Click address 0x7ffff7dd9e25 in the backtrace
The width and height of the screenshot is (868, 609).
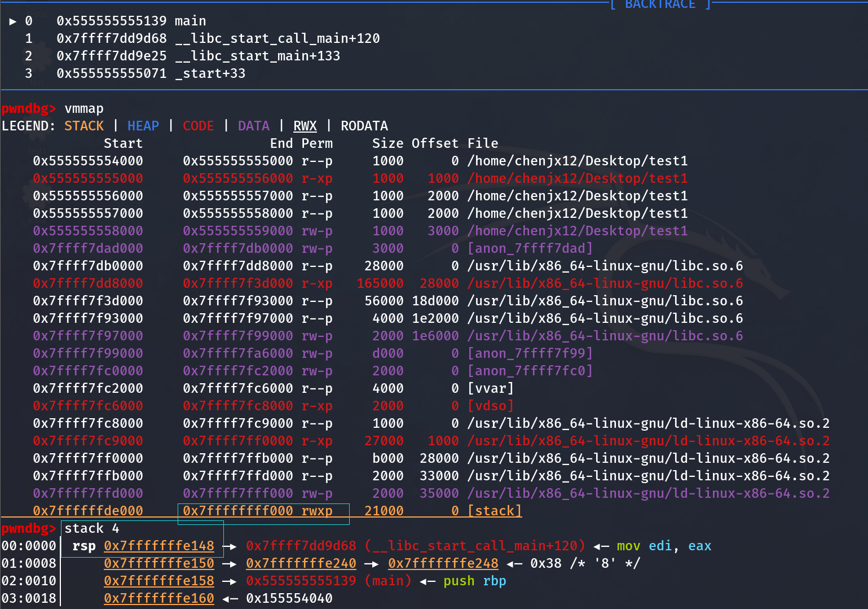pos(112,56)
